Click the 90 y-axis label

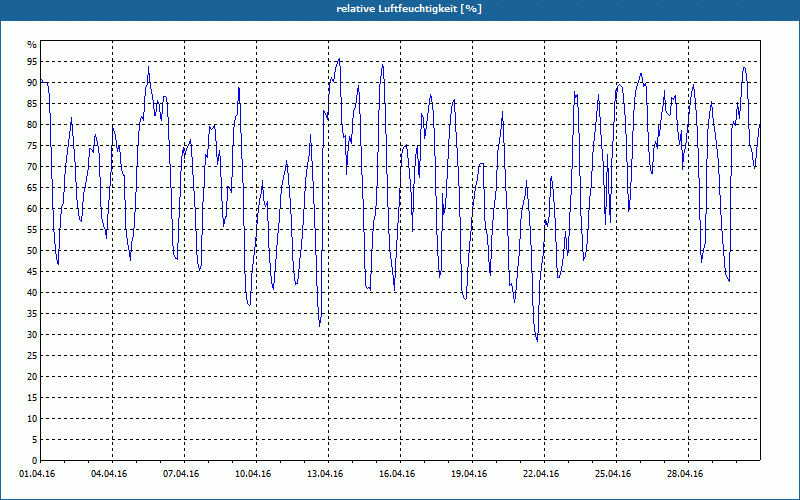point(32,83)
